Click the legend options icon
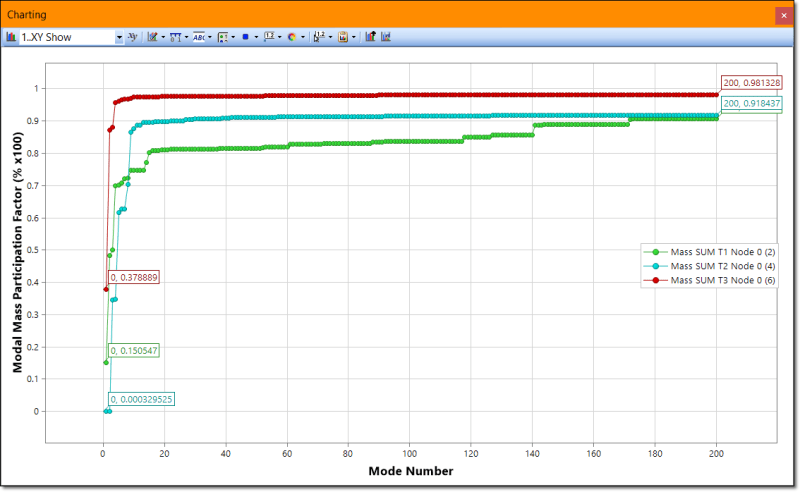Image resolution: width=800 pixels, height=492 pixels. point(222,37)
